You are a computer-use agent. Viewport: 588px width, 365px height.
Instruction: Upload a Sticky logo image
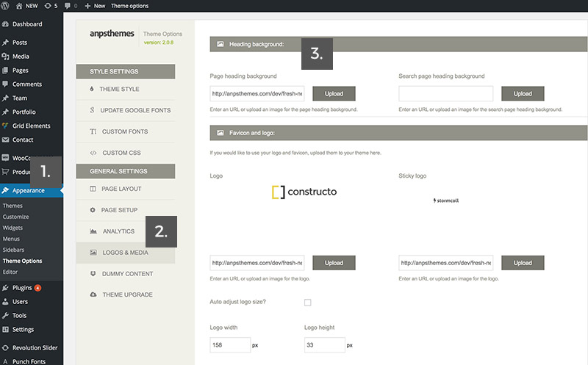[523, 263]
